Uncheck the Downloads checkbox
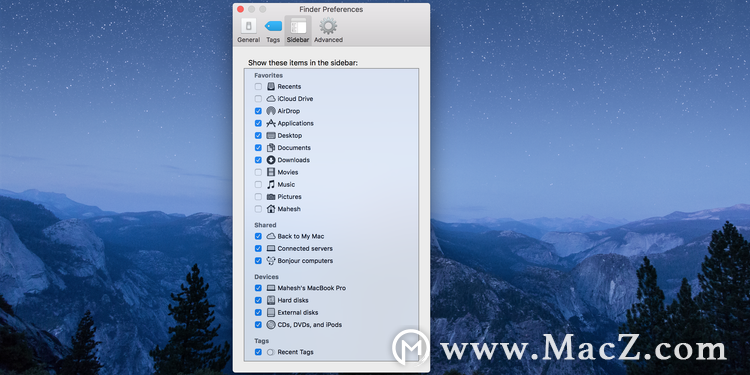This screenshot has width=750, height=375. pyautogui.click(x=258, y=160)
